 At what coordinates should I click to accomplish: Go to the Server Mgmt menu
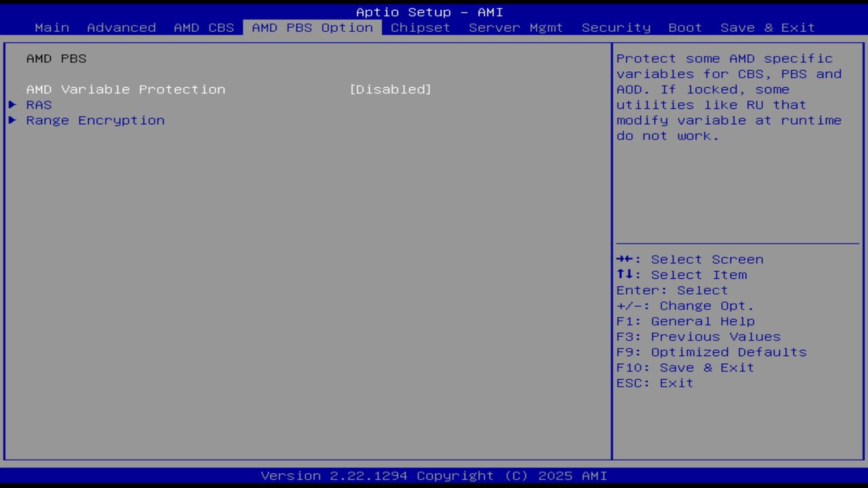[515, 27]
